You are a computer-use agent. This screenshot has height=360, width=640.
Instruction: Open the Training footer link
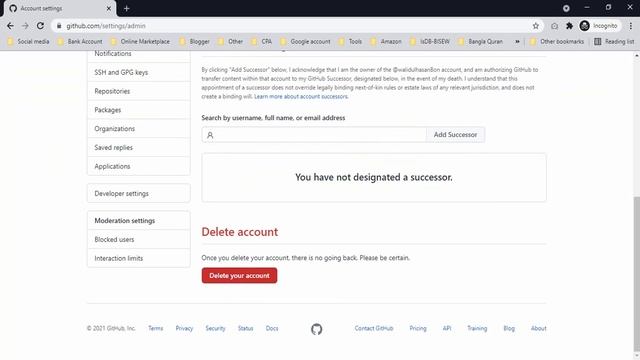477,328
